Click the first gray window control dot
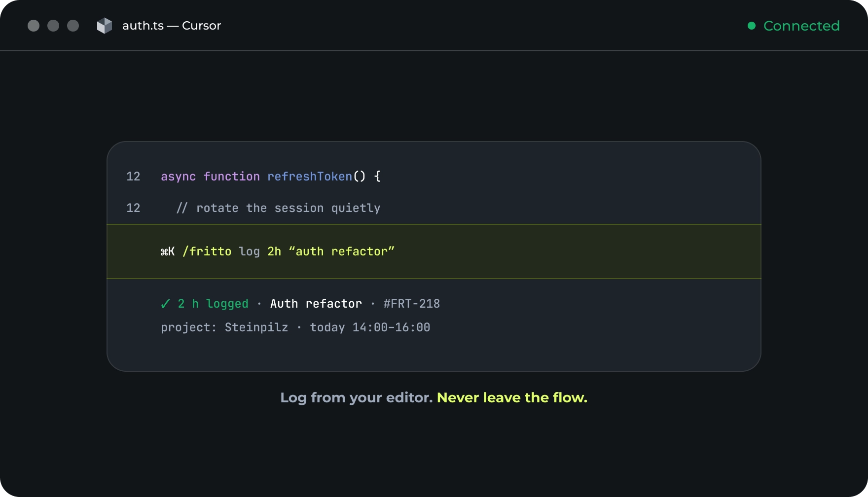This screenshot has height=497, width=868. point(34,26)
